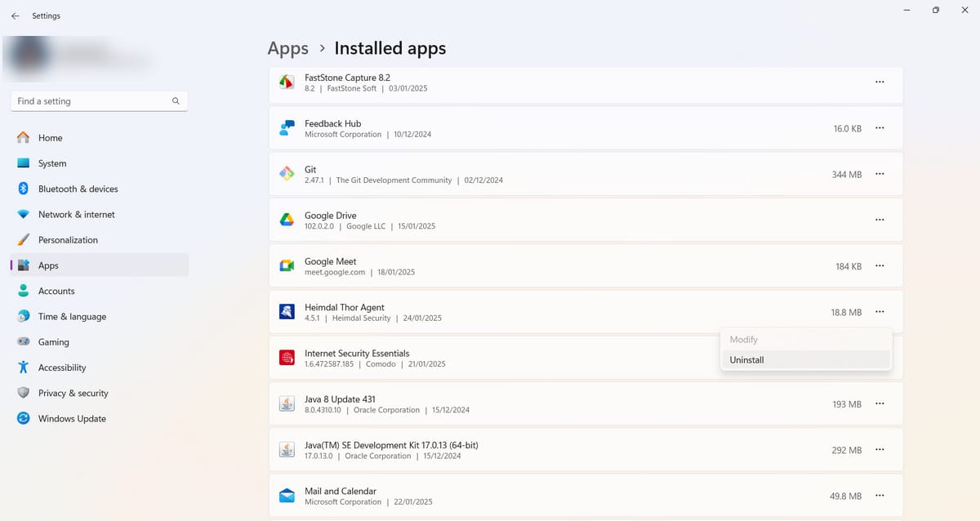Open more options for Google Drive
980x521 pixels.
880,220
